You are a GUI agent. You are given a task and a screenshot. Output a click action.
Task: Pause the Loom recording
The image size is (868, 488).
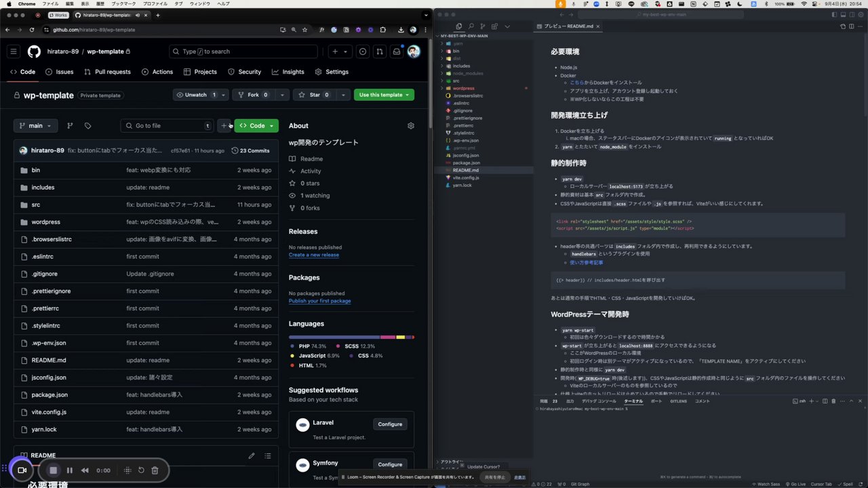pyautogui.click(x=70, y=470)
